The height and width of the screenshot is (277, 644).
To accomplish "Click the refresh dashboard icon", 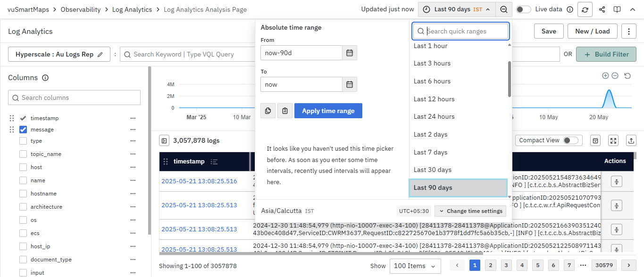I will 585,9.
